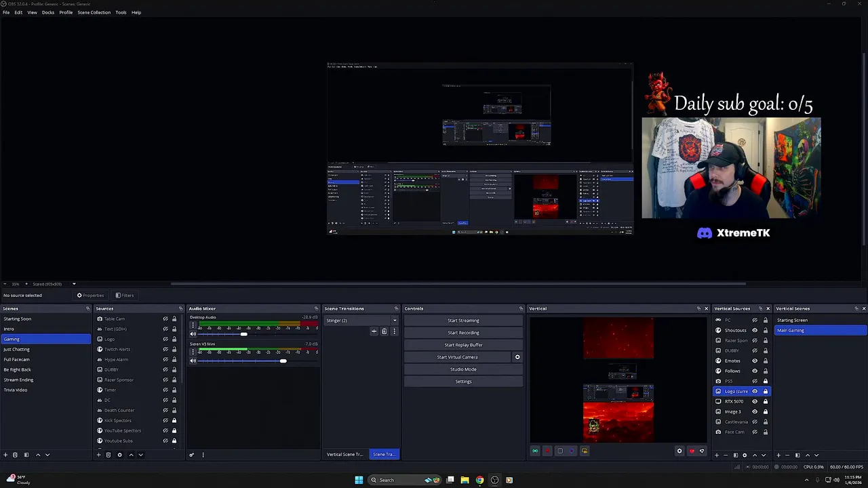Remove scene transition with trash icon
Screen dimensions: 868x488
[384, 331]
